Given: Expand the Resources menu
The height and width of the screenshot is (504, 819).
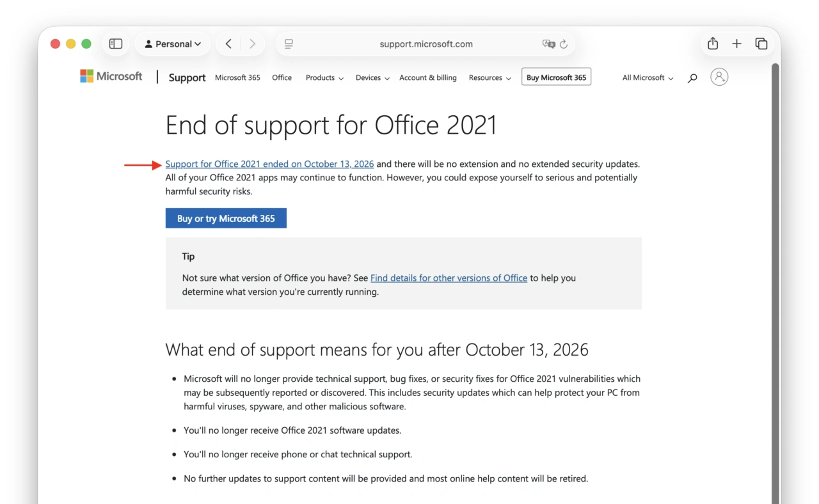Looking at the screenshot, I should coord(489,78).
